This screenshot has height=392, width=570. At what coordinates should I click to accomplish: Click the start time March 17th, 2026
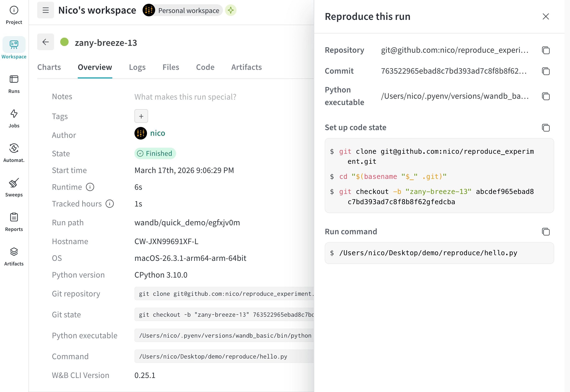[184, 170]
